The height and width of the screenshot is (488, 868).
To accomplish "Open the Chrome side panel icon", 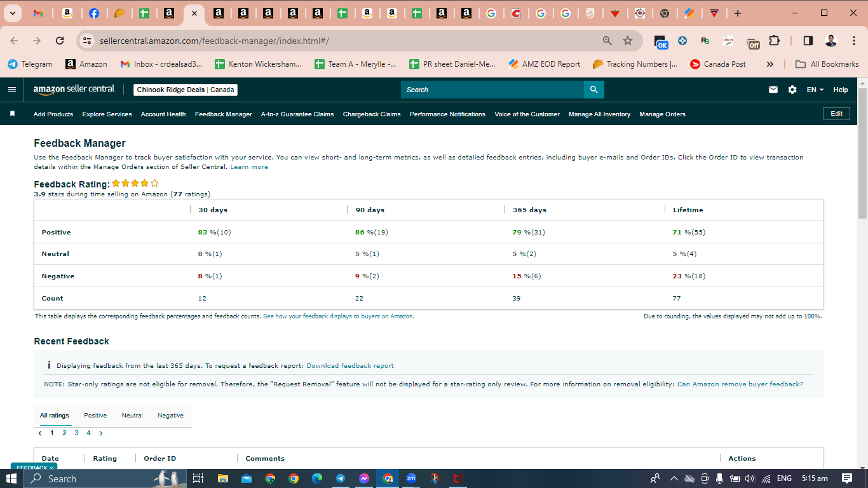I will (x=808, y=41).
